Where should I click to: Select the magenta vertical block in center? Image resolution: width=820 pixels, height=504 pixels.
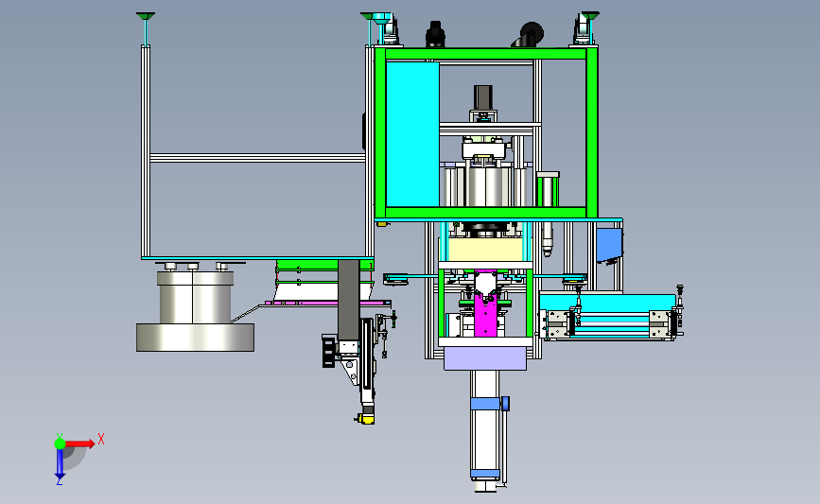point(486,315)
